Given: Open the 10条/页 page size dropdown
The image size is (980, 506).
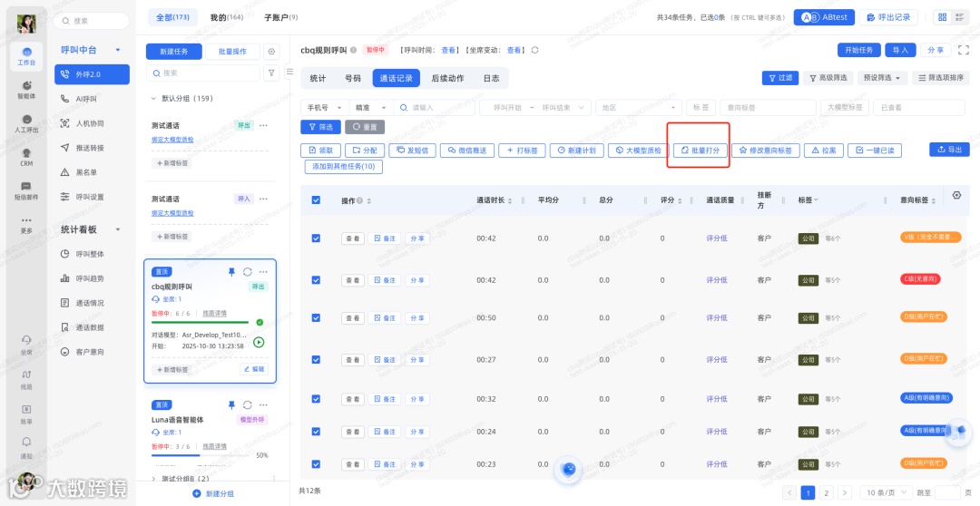Looking at the screenshot, I should click(x=888, y=492).
